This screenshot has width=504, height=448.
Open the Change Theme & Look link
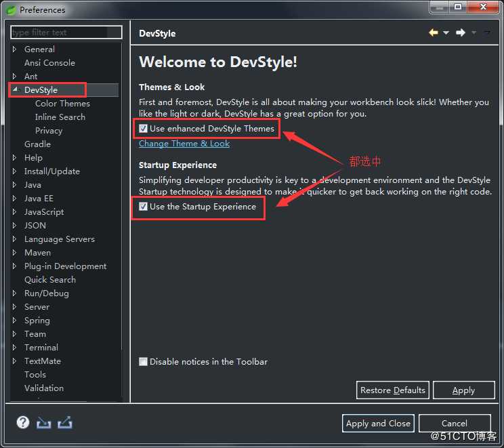coord(184,144)
